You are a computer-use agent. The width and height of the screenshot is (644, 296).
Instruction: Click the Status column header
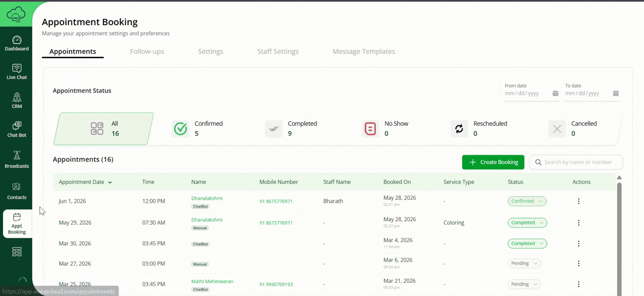515,182
